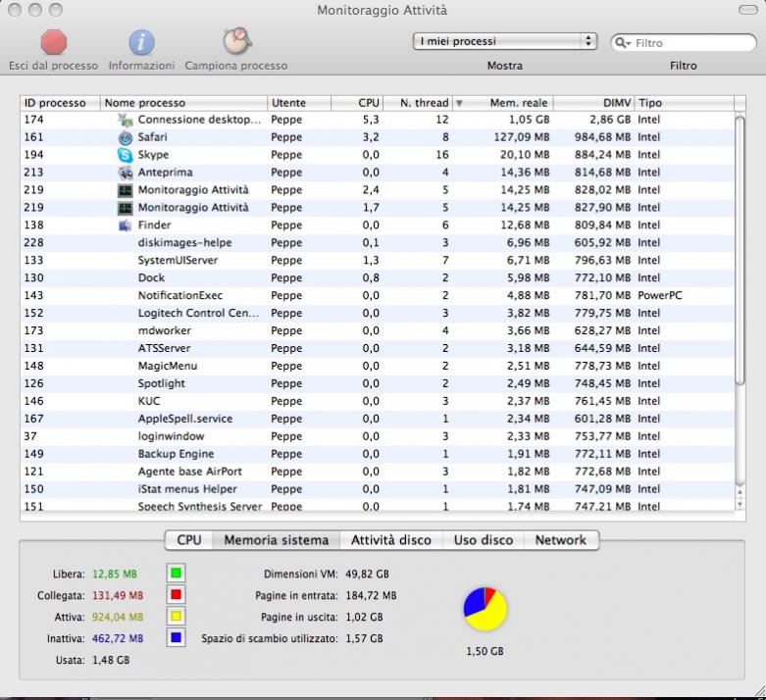Select the Connessione desktop app icon

tap(126, 120)
